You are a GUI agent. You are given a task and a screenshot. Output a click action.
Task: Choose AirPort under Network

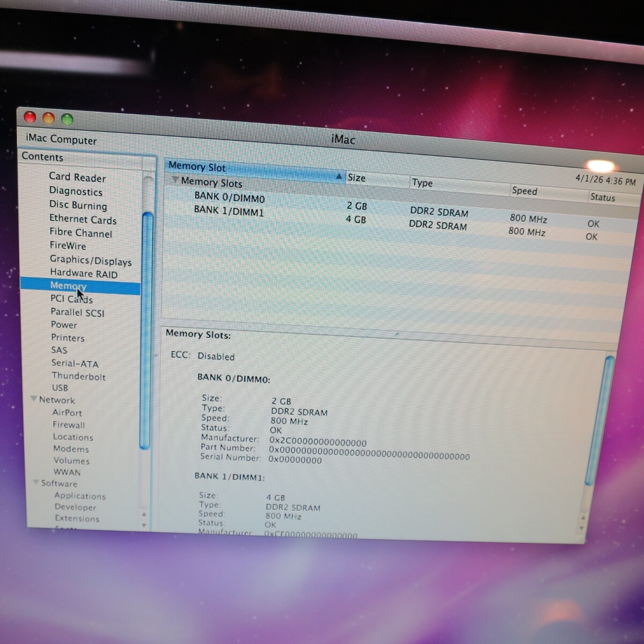point(67,413)
